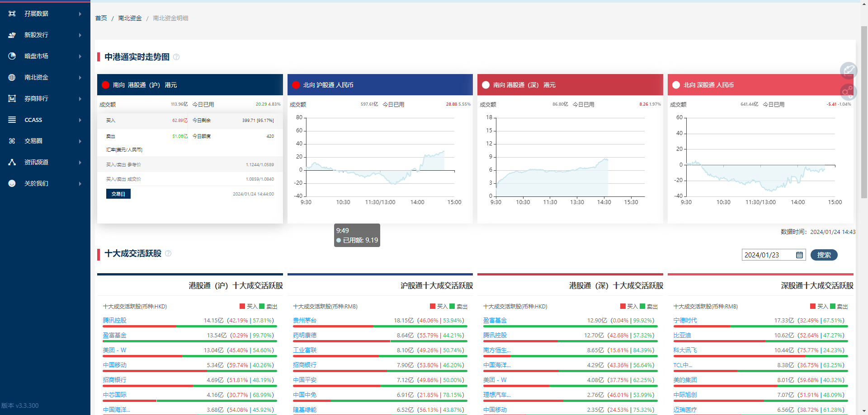Open the 中国平安 stock link
This screenshot has width=868, height=415.
pos(305,380)
